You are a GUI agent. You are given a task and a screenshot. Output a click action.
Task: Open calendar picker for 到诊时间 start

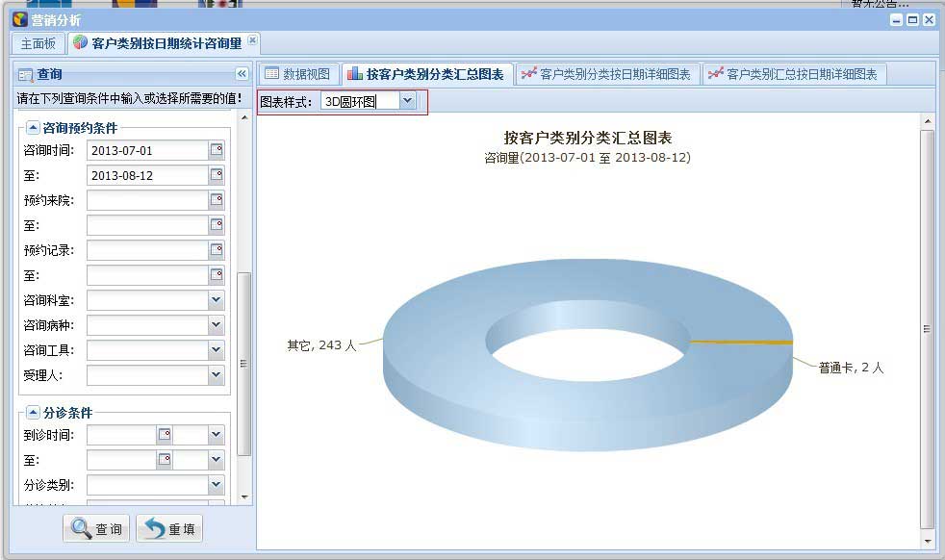164,435
